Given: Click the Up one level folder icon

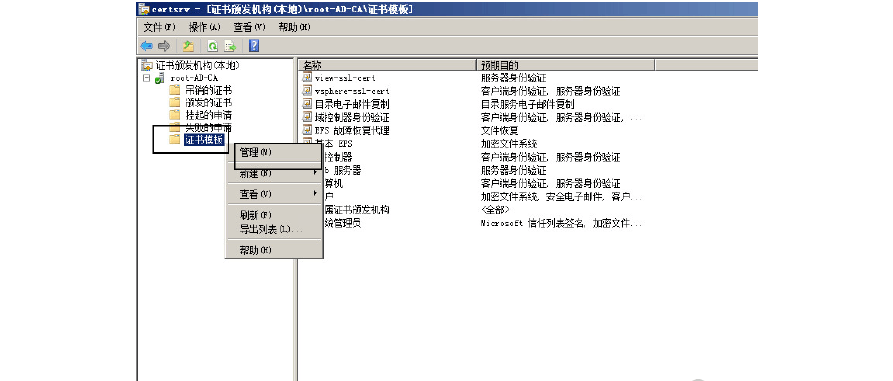Looking at the screenshot, I should point(188,46).
